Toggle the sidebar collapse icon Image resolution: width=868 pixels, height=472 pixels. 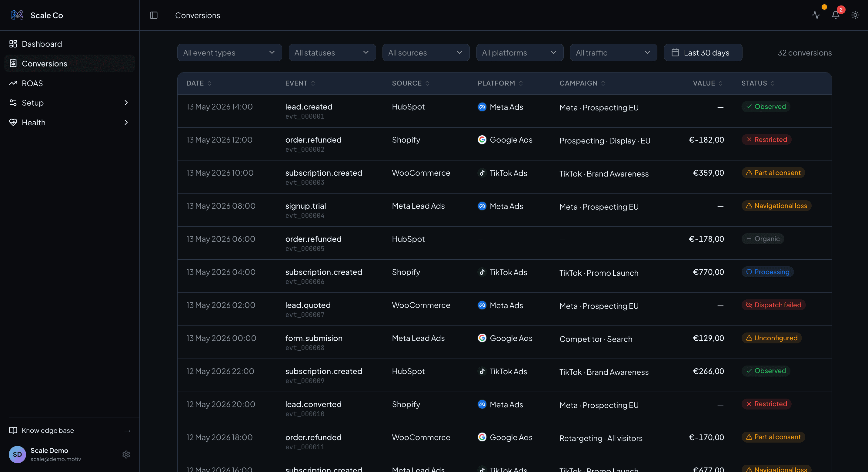pos(154,15)
